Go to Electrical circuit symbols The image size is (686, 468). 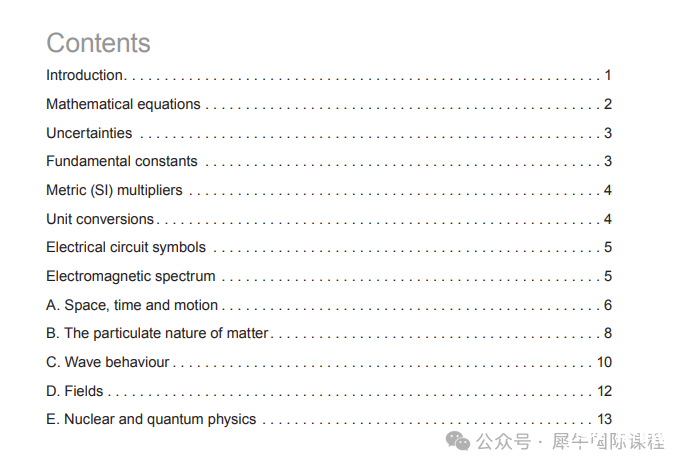point(329,247)
